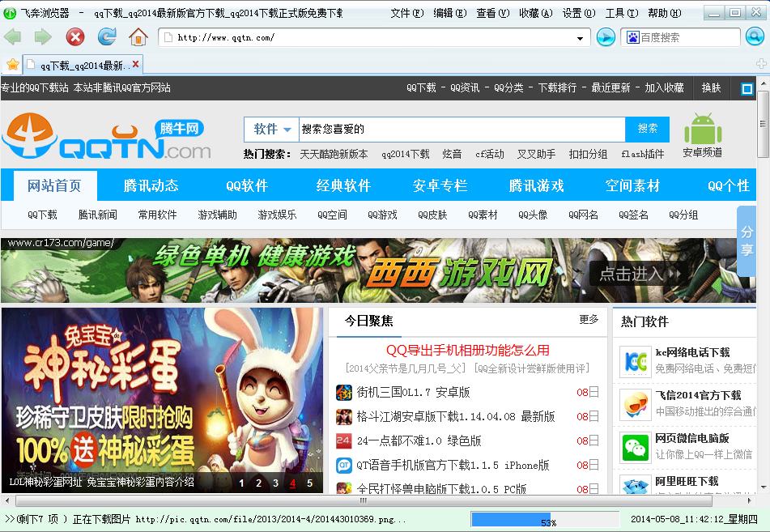
Task: Open the 帮助(H) menu
Action: tap(664, 13)
